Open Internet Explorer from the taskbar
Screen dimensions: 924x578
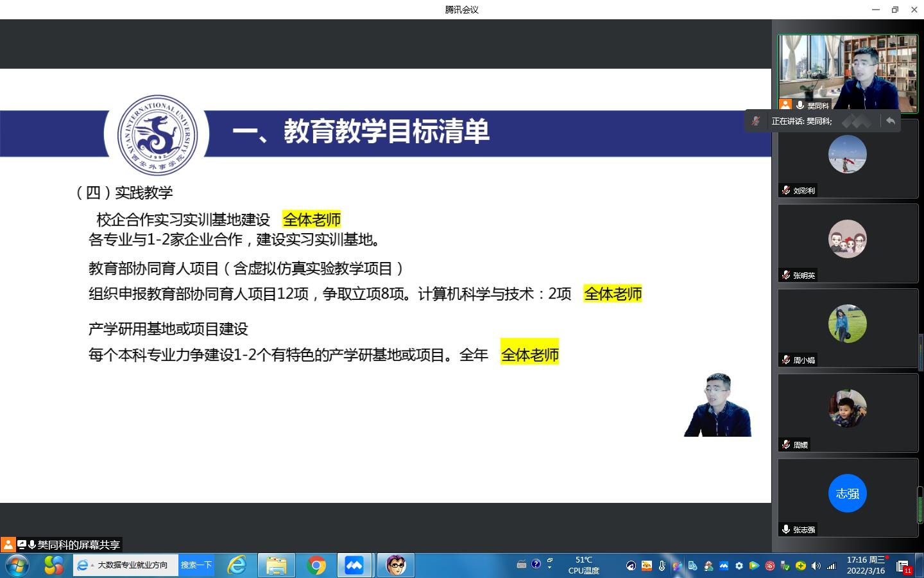point(239,565)
